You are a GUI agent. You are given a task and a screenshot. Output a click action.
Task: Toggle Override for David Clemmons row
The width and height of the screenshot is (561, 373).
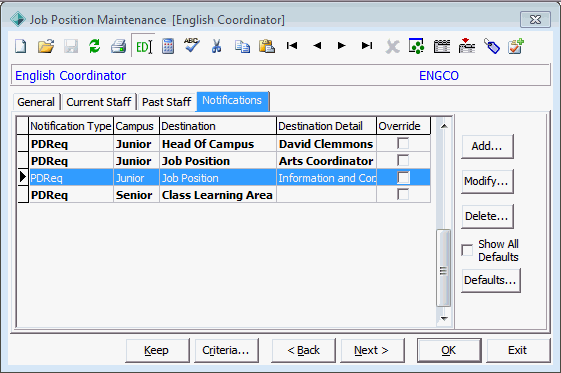(403, 143)
